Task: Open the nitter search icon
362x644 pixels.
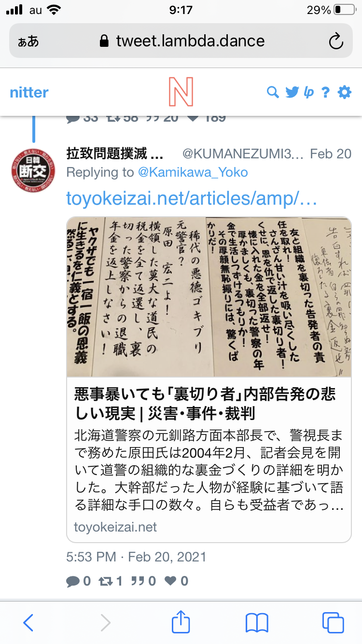Action: (x=273, y=92)
